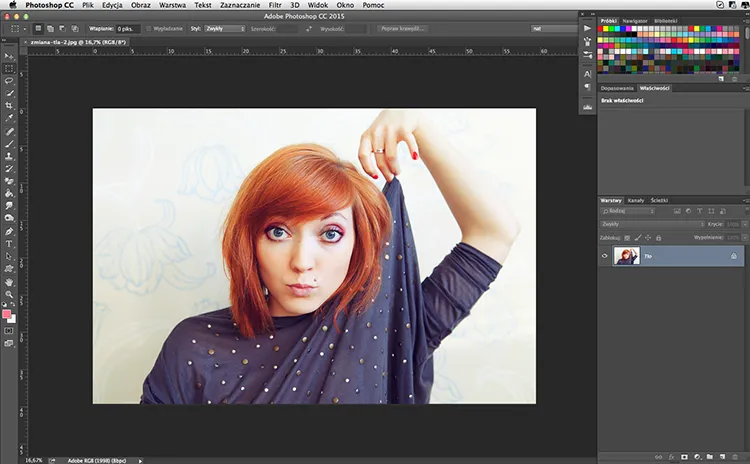Select the Healing Brush tool

pos(9,132)
